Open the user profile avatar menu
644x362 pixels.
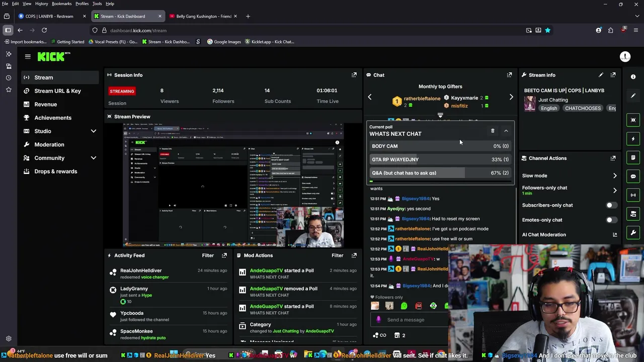625,57
